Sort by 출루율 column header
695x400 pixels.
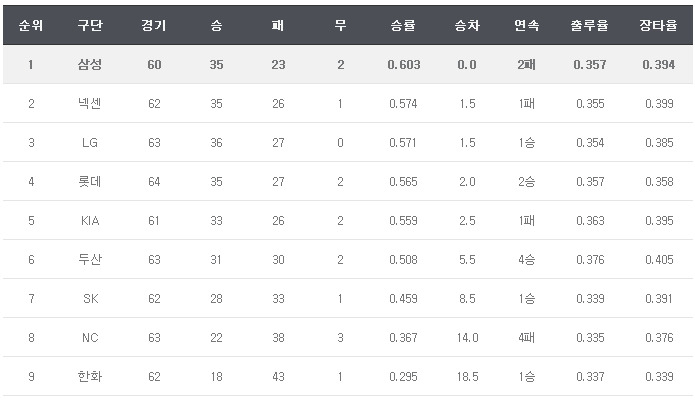(x=589, y=25)
